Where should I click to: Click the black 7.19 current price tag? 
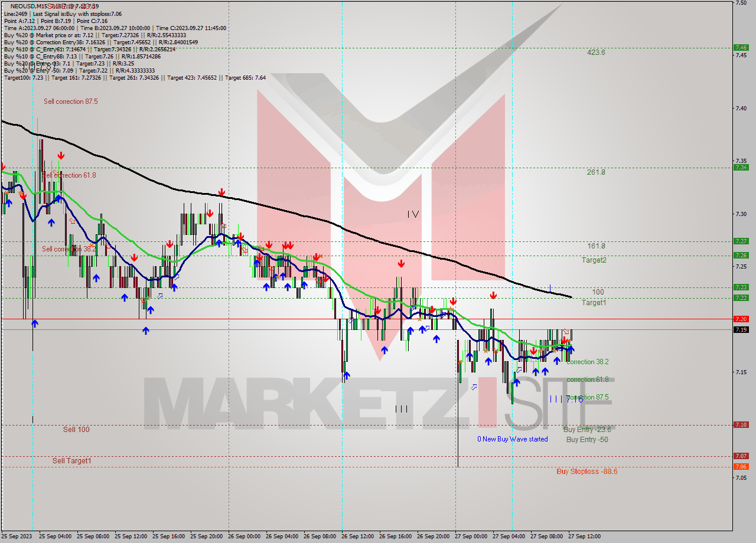pyautogui.click(x=741, y=330)
